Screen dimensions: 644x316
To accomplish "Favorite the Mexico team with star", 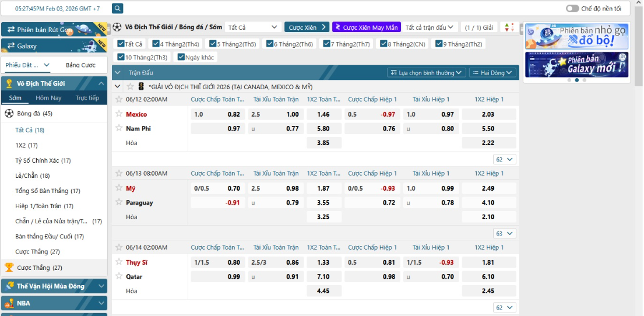I will (x=119, y=114).
